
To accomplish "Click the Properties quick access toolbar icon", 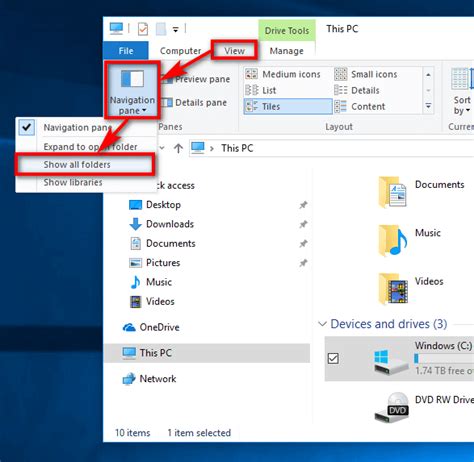I will point(143,29).
